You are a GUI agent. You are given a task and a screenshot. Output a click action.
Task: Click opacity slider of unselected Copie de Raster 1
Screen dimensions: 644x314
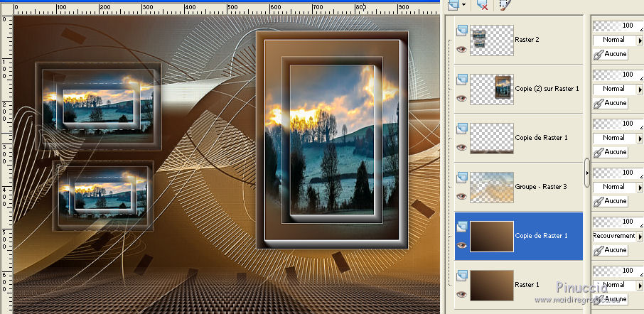[618, 124]
